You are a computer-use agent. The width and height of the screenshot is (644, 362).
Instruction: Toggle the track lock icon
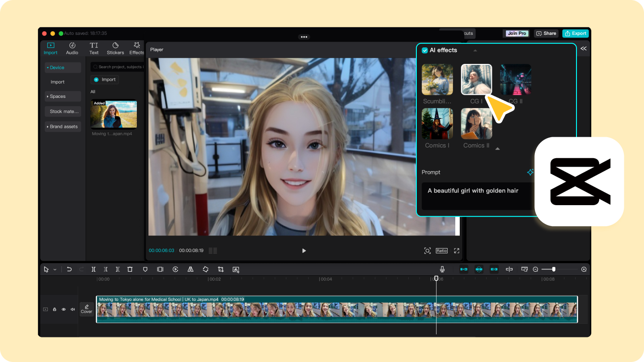pos(55,309)
